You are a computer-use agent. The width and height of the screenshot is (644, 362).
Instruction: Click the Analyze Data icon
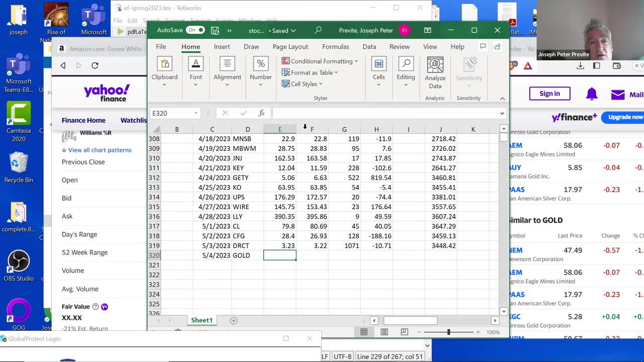click(x=435, y=65)
